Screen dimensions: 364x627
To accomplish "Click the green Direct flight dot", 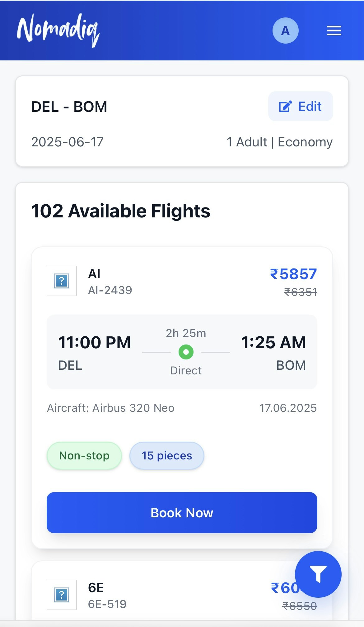I will point(186,352).
